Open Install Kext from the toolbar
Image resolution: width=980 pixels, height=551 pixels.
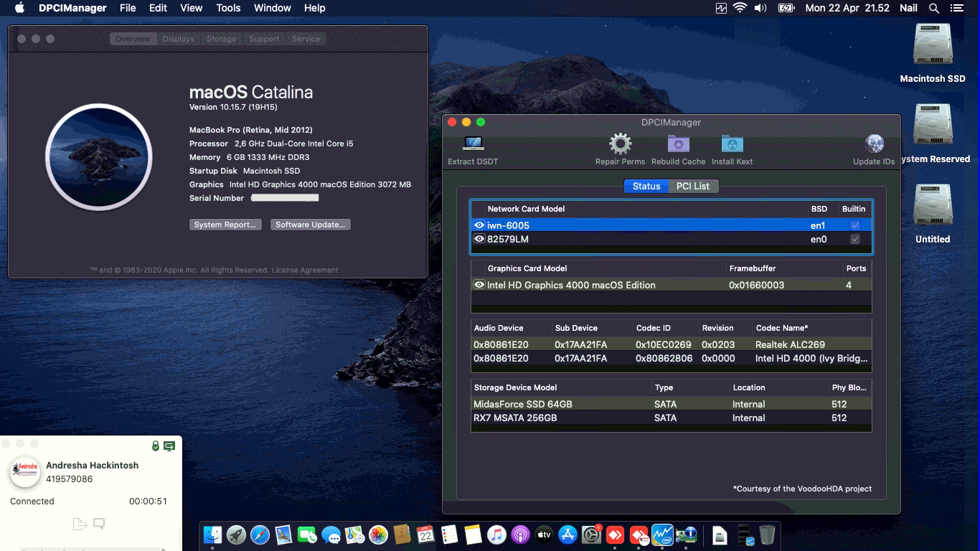pos(732,143)
